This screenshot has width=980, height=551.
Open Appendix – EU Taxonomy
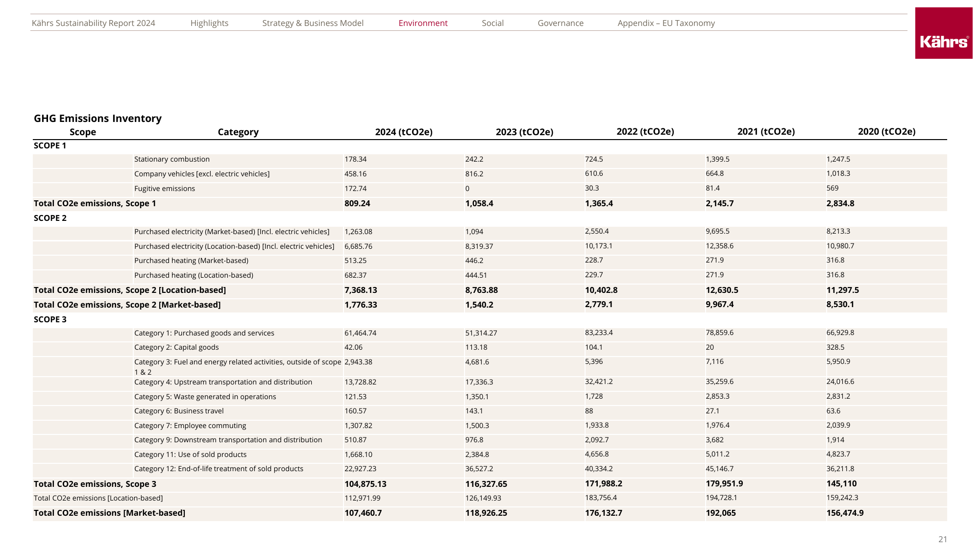click(666, 23)
